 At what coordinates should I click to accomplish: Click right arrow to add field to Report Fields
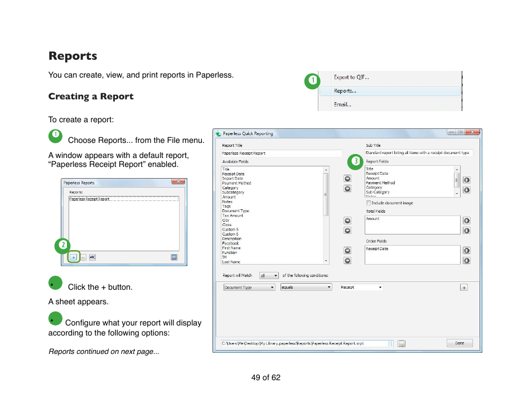pyautogui.click(x=347, y=179)
